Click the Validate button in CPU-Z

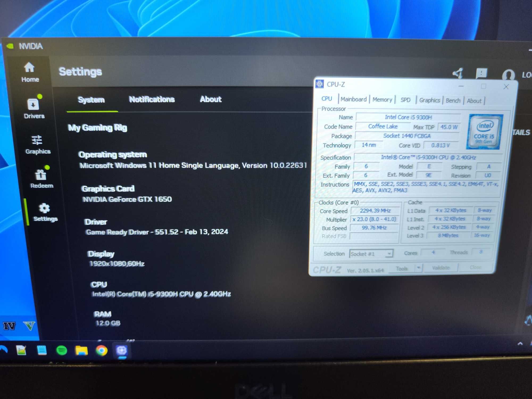(441, 268)
